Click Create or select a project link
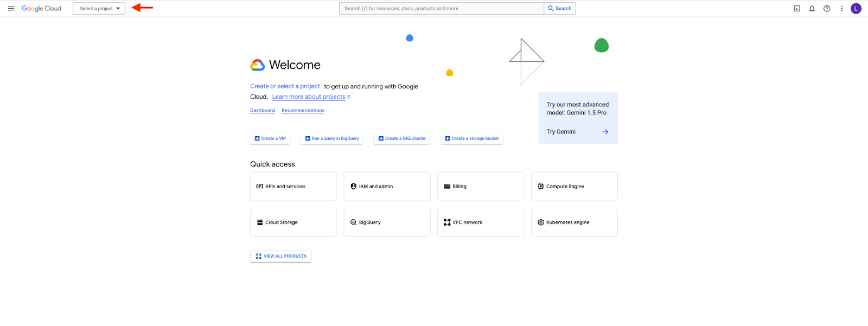The height and width of the screenshot is (326, 868). 285,86
